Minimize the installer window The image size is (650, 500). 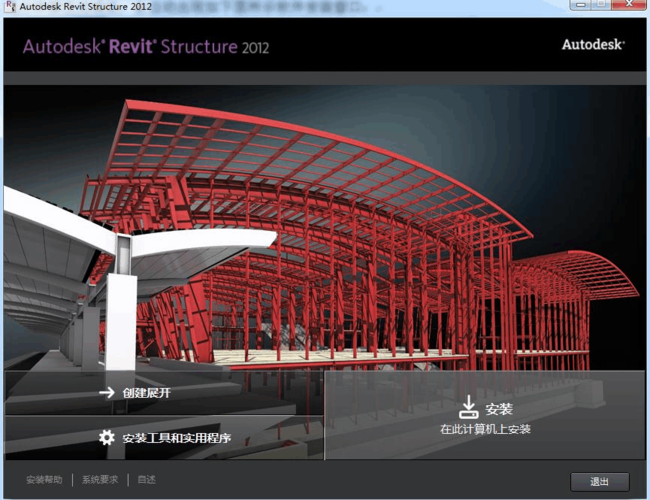coord(580,5)
